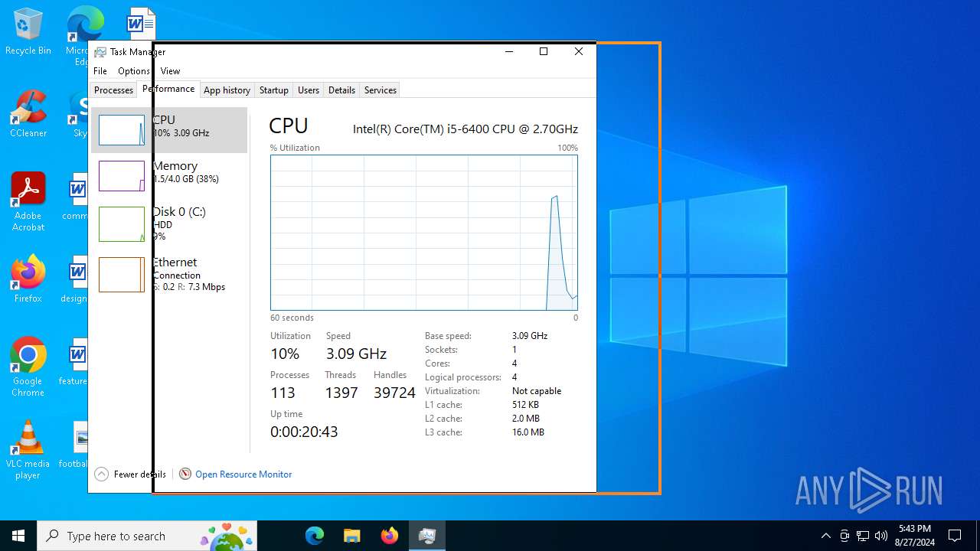Open Microsoft Edge from the taskbar

point(315,536)
